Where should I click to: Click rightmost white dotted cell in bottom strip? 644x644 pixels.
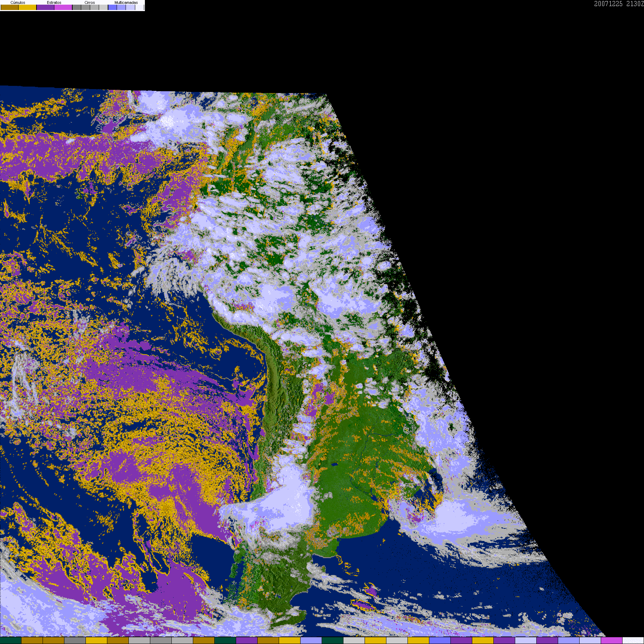[633, 640]
